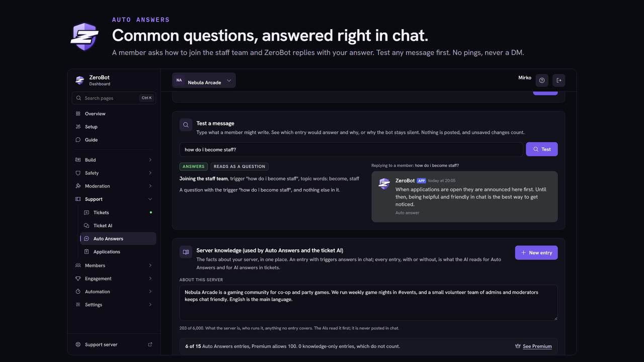This screenshot has width=644, height=362.
Task: Open external link icon beside Support server
Action: 150,344
